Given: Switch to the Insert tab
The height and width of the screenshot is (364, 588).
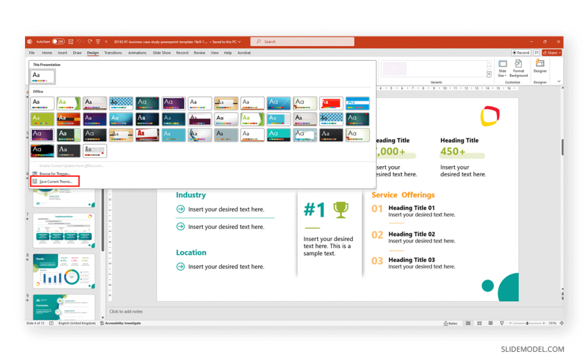Looking at the screenshot, I should click(63, 53).
